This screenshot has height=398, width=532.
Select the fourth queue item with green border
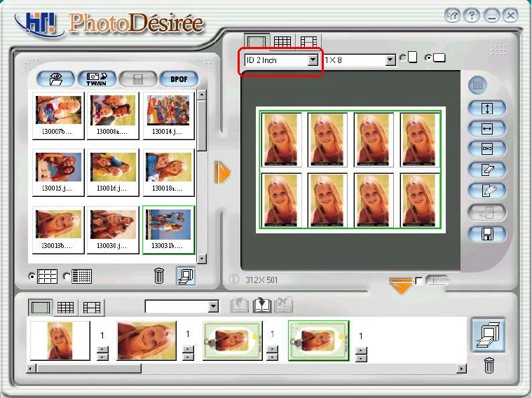point(318,341)
